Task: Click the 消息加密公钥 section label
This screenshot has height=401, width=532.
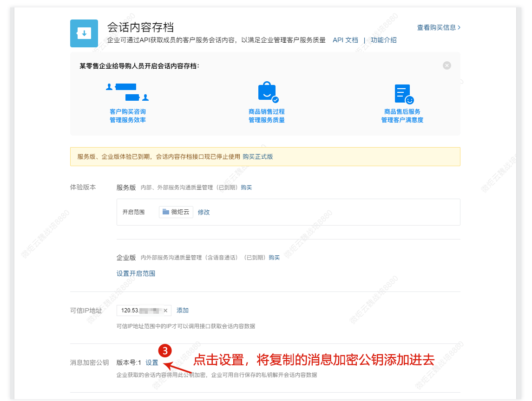Action: [x=90, y=362]
